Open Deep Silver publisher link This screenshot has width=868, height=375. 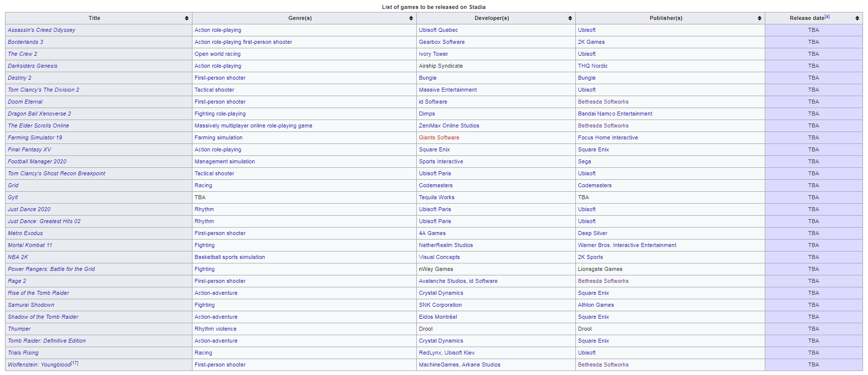[593, 233]
